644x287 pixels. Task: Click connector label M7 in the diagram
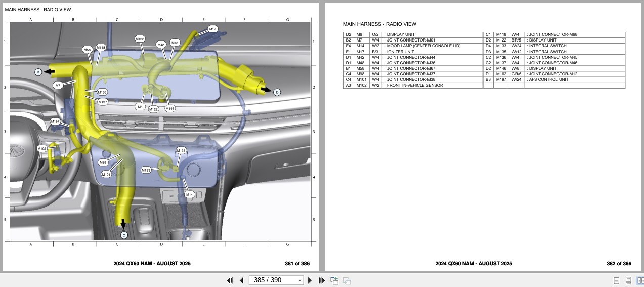point(58,86)
